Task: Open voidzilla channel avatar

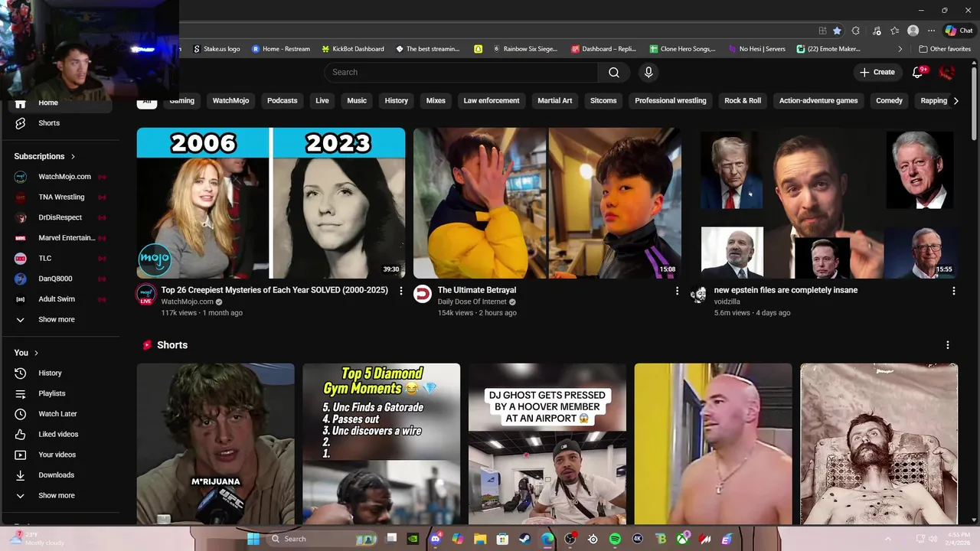Action: pos(698,295)
